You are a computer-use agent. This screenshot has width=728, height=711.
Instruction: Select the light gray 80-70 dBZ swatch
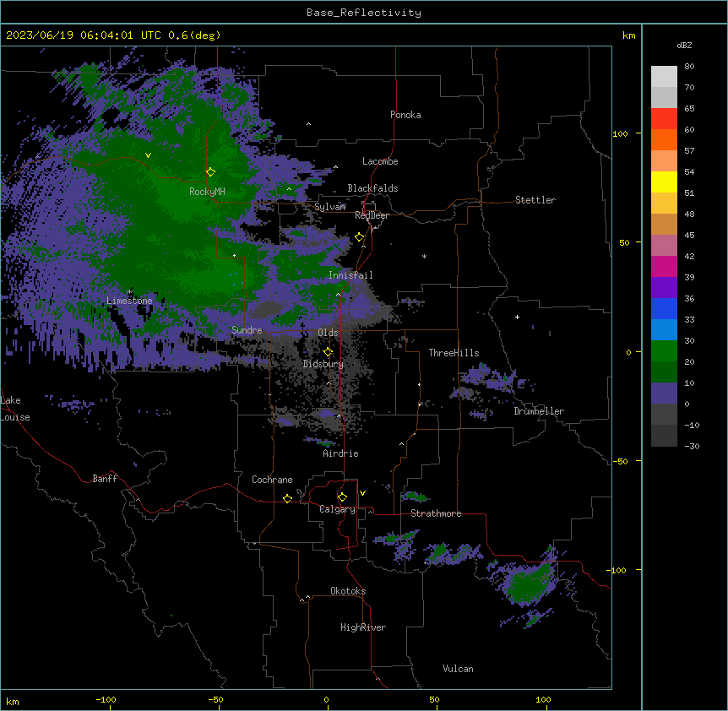pyautogui.click(x=664, y=76)
